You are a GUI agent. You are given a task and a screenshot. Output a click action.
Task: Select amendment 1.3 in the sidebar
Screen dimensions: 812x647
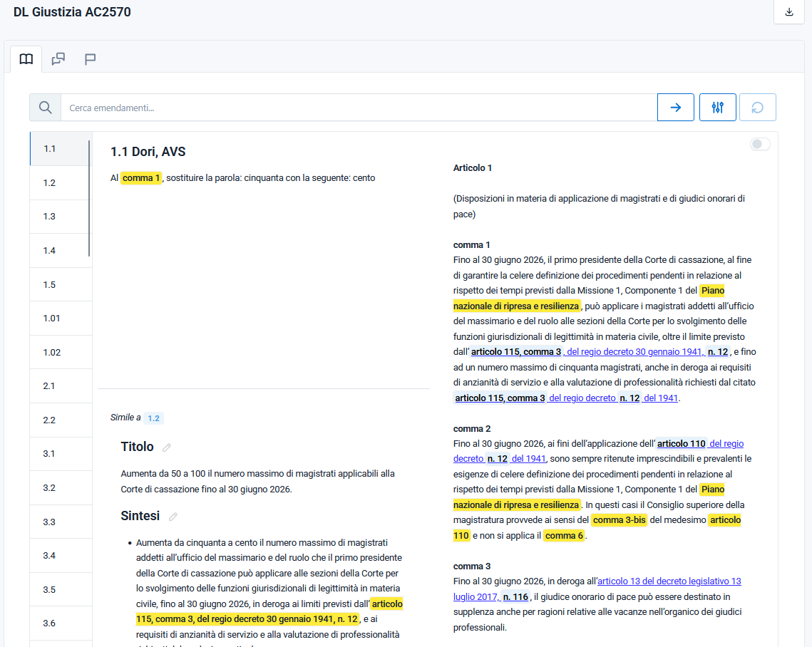point(49,217)
